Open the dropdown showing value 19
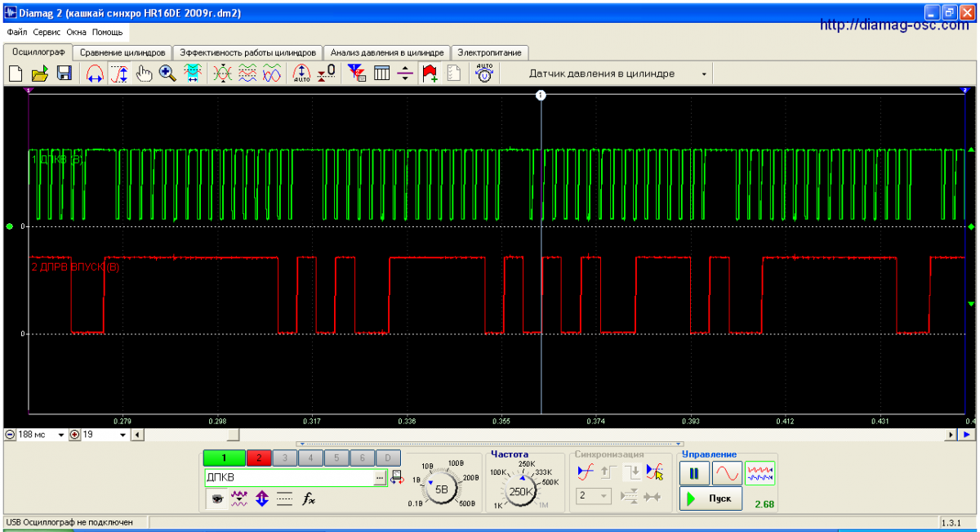 point(122,435)
